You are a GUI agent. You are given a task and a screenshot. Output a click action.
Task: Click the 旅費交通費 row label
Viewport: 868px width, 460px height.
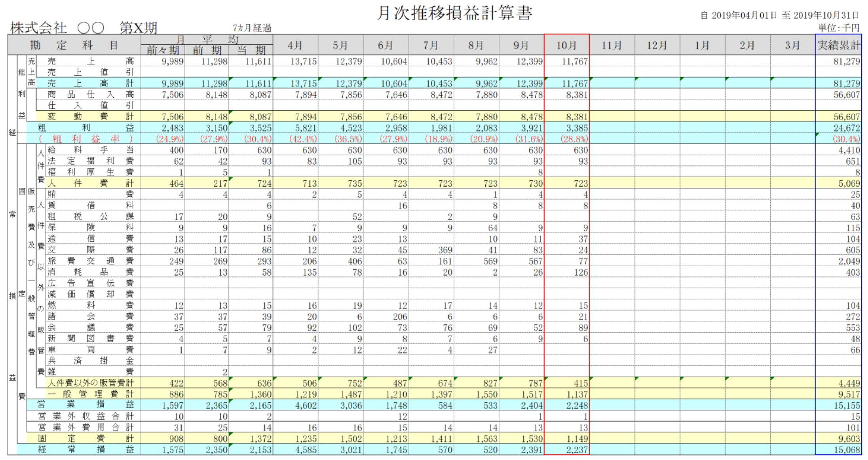(x=90, y=261)
